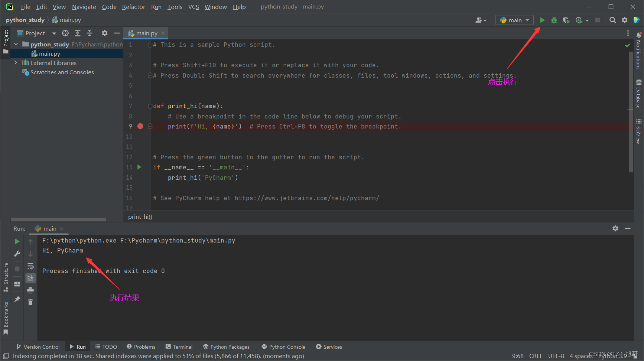Open Notifications side panel
The height and width of the screenshot is (361, 644).
pos(638,50)
